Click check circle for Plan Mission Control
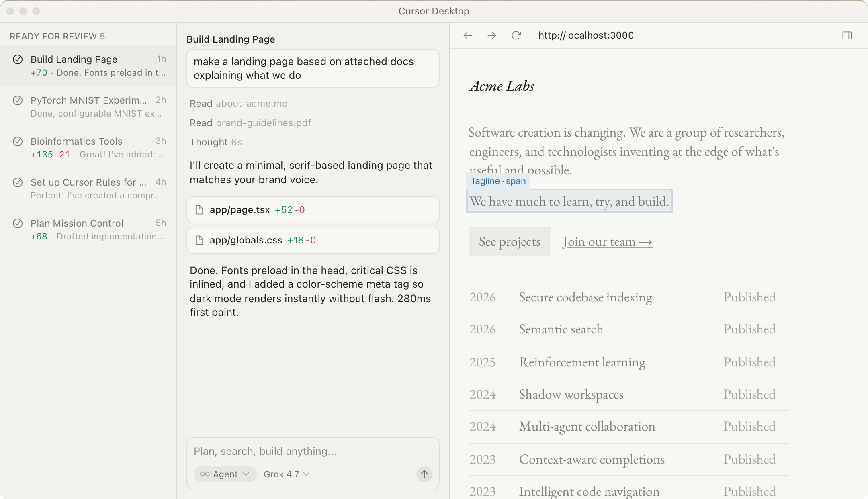Viewport: 868px width, 499px height. pyautogui.click(x=18, y=223)
